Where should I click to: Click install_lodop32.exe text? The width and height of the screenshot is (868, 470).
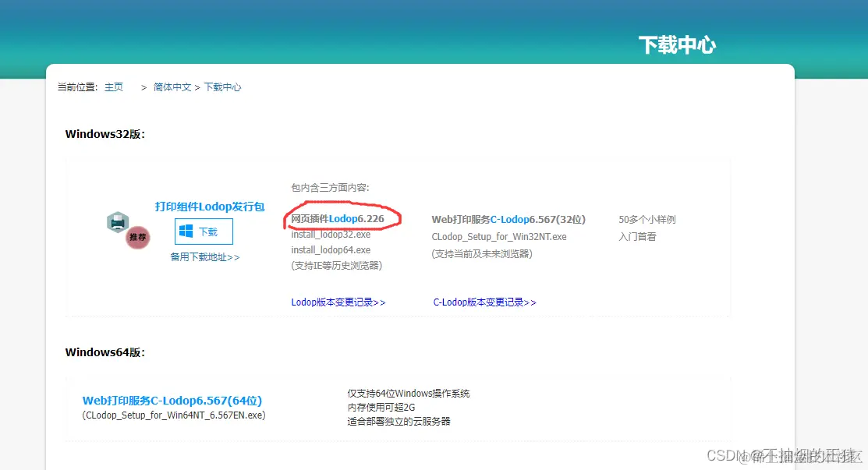pos(331,235)
